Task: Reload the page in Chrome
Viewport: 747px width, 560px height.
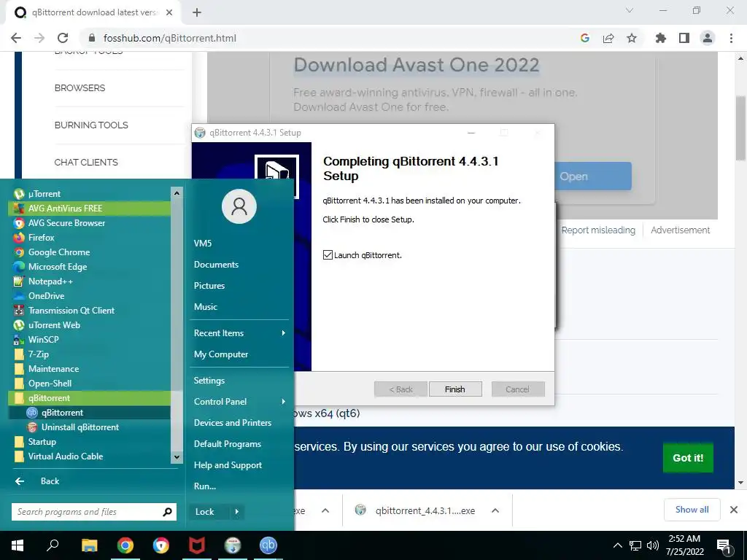Action: [x=63, y=38]
